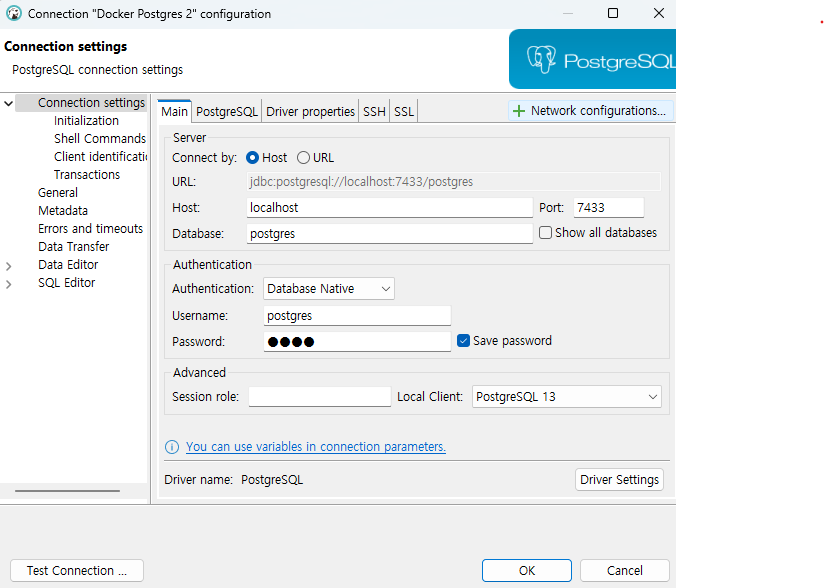Select Connection settings in the tree
This screenshot has height=588, width=824.
tap(91, 102)
